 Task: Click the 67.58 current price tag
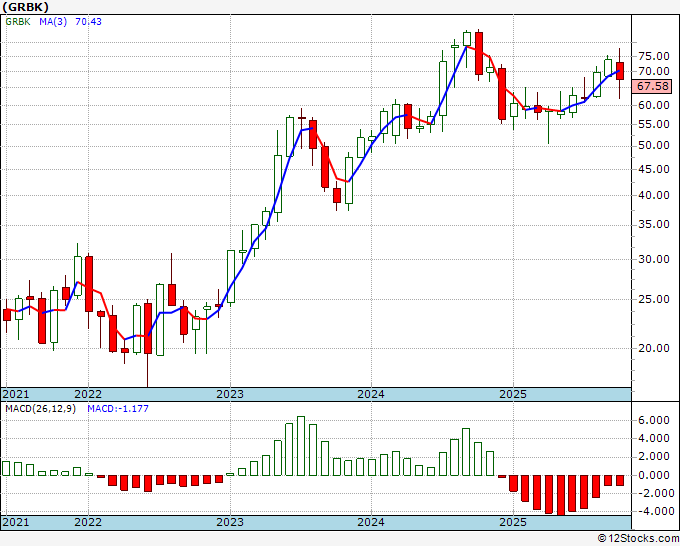tap(653, 86)
